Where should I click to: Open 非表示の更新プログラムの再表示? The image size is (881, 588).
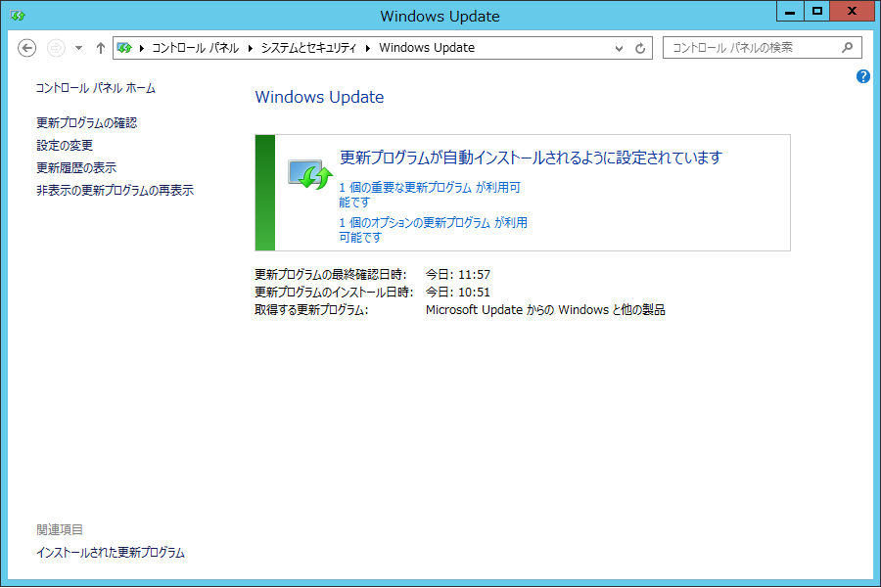[x=116, y=191]
